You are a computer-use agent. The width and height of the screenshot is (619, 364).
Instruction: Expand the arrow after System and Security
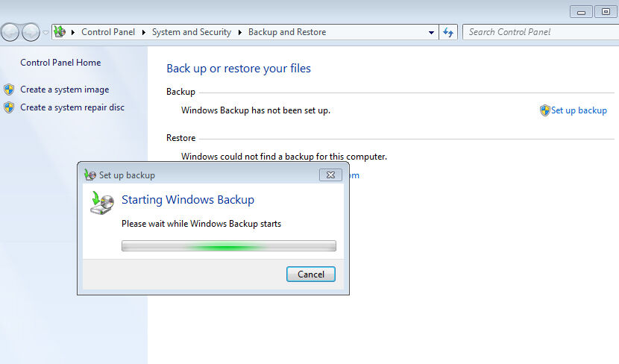(x=239, y=32)
